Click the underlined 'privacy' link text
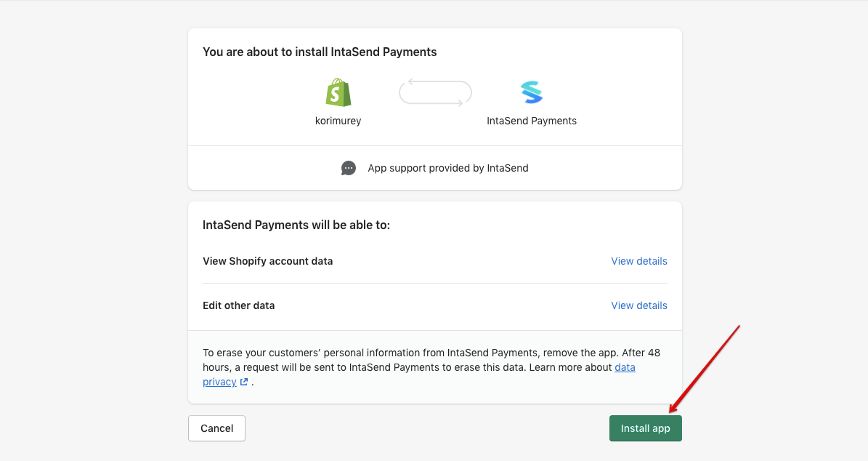 pos(219,382)
